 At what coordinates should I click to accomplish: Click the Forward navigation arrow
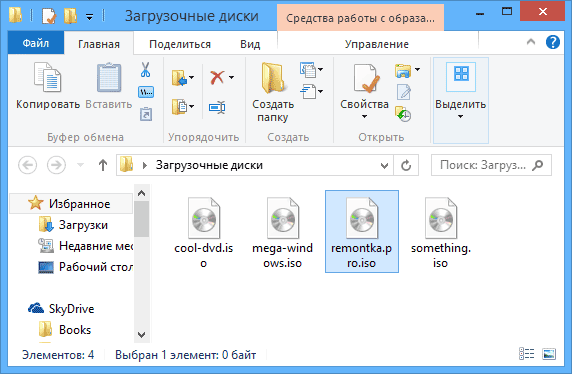pos(56,165)
